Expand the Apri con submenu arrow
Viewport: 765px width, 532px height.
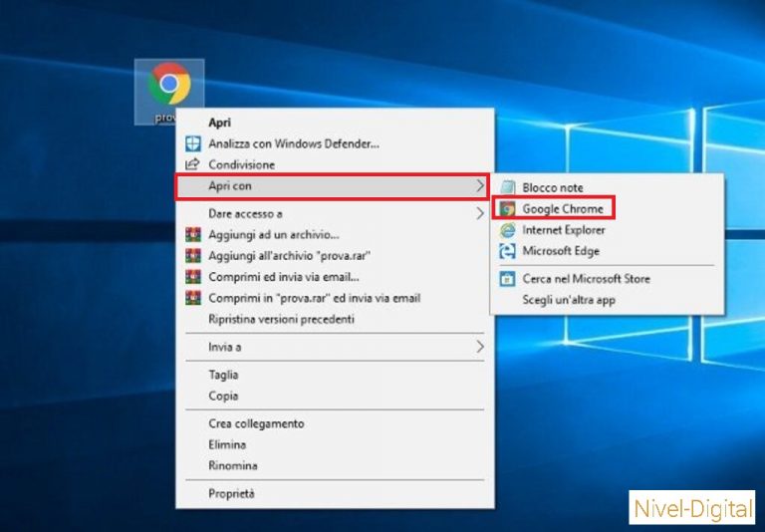click(x=479, y=186)
